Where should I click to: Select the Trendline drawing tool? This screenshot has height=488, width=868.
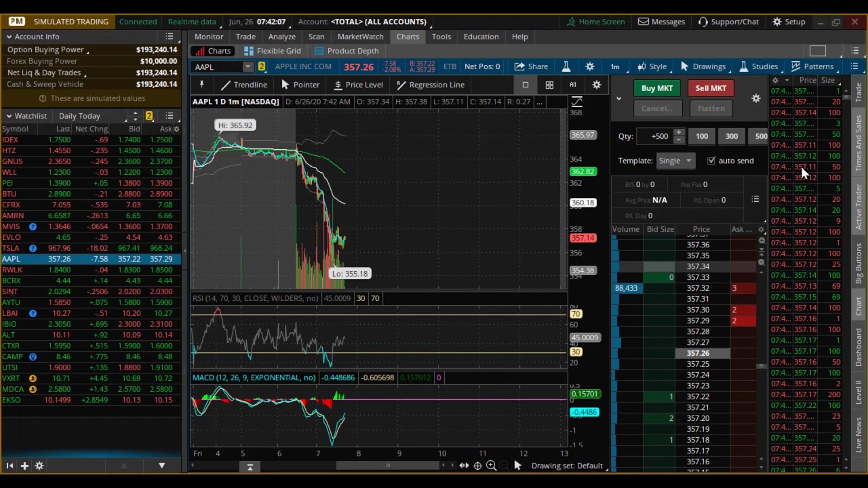(243, 85)
